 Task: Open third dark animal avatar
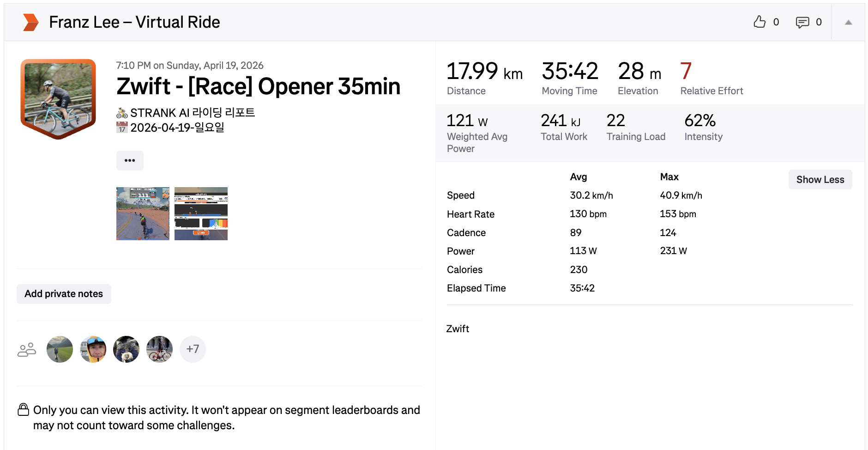(x=126, y=349)
